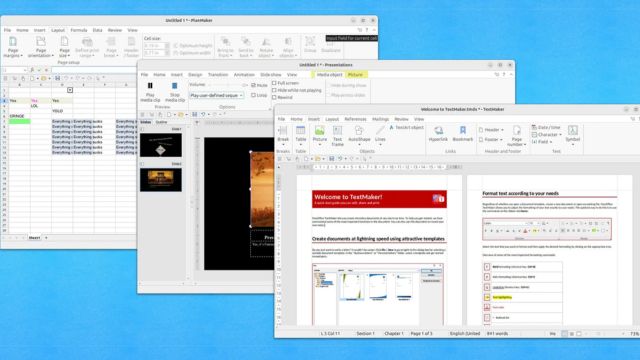Click Save icon in Presentations quick toolbar
This screenshot has height=360, width=640.
pos(195,114)
